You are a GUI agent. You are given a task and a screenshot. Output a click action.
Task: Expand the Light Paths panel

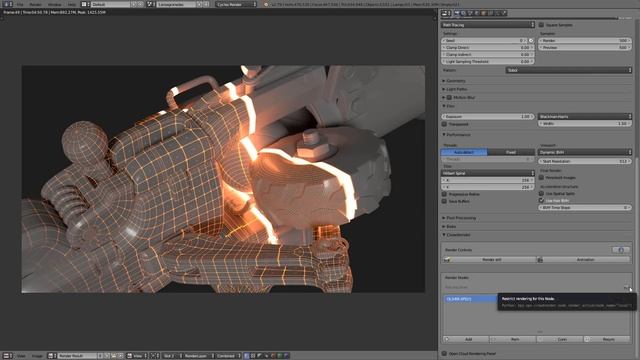tap(455, 89)
